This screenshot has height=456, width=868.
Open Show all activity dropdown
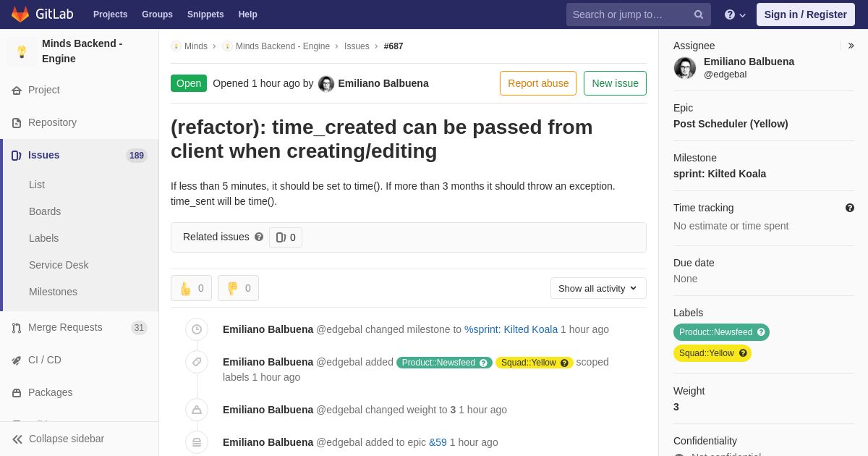pos(598,288)
